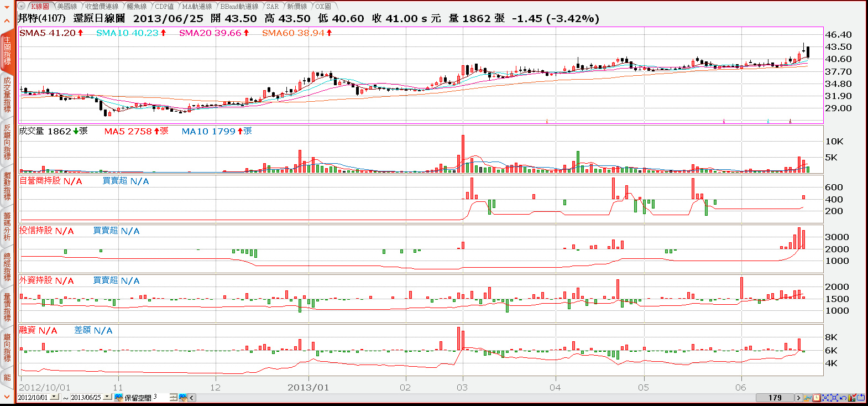Switch to the 美國線 tab

[67, 7]
